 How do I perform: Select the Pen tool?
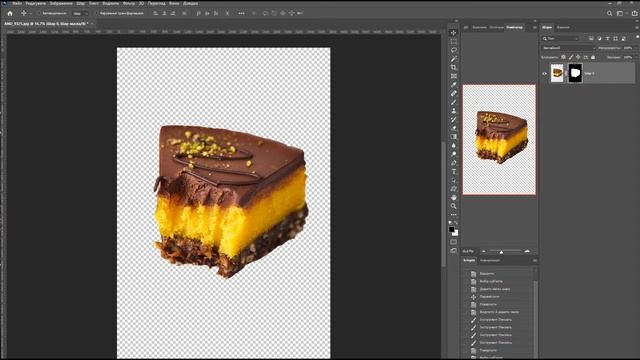tap(453, 162)
